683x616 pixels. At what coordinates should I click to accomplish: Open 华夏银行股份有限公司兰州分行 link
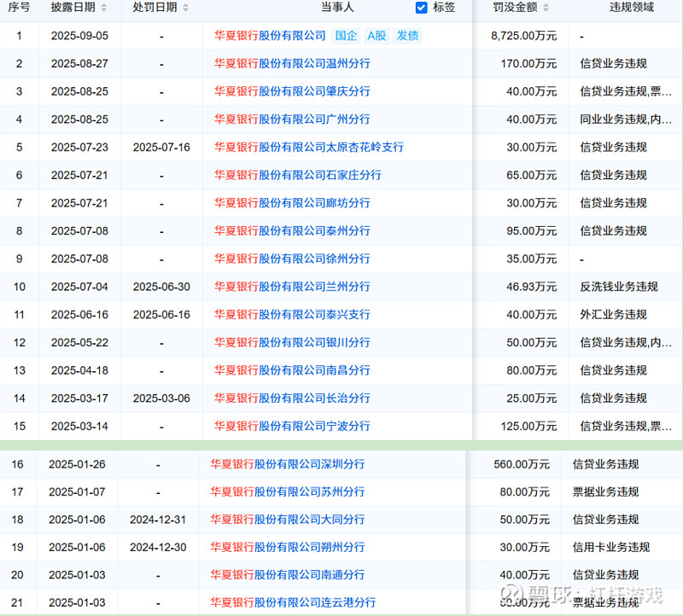[x=292, y=287]
